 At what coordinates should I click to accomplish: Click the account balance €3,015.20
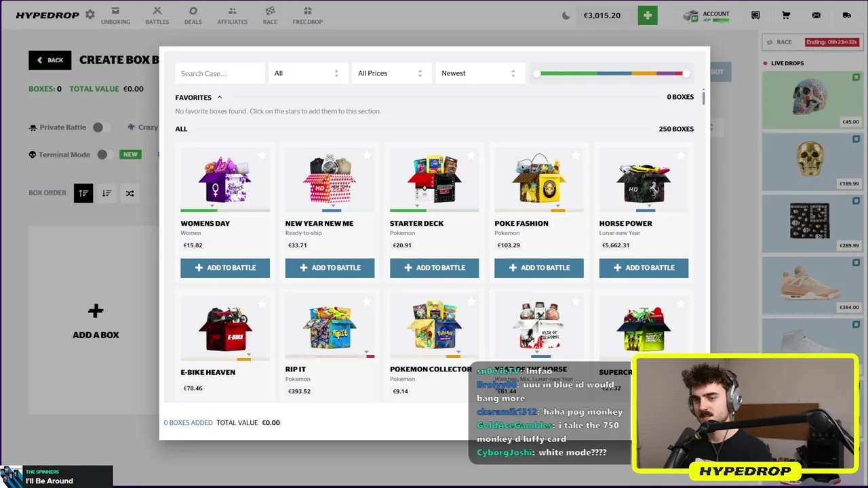pos(601,16)
